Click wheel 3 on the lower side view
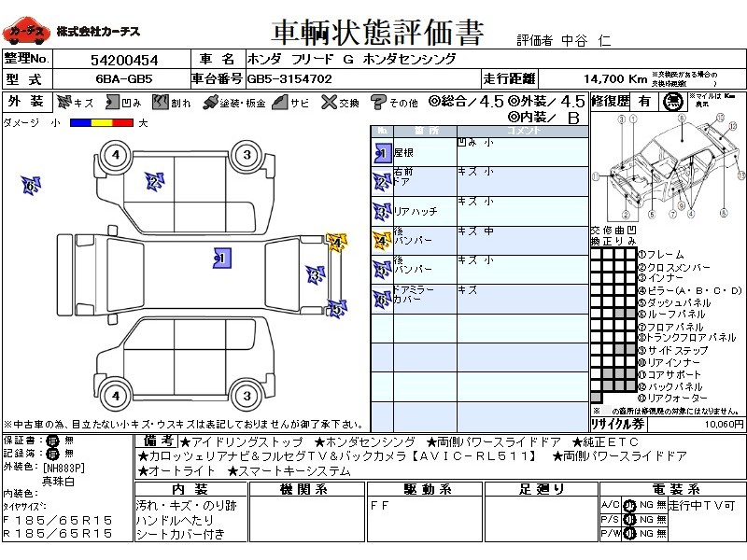 (x=247, y=396)
